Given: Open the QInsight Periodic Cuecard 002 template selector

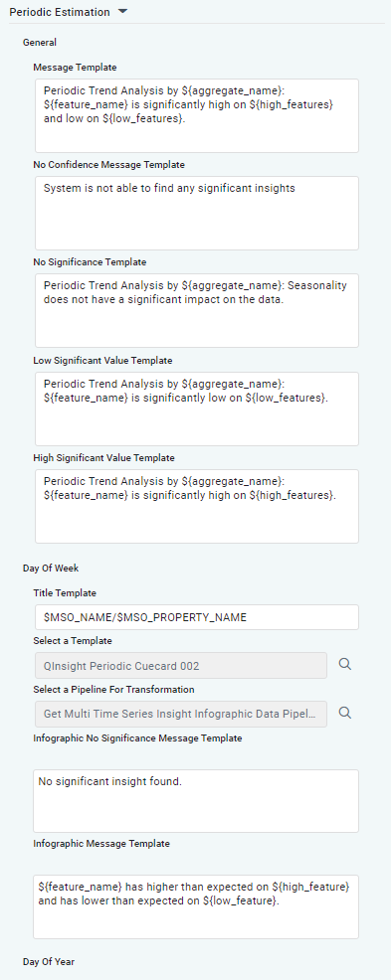Looking at the screenshot, I should coord(181,666).
